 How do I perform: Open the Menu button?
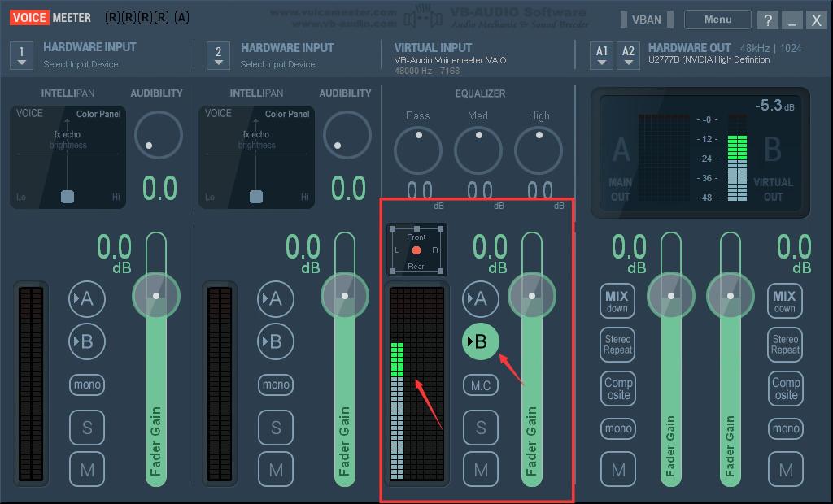click(717, 20)
